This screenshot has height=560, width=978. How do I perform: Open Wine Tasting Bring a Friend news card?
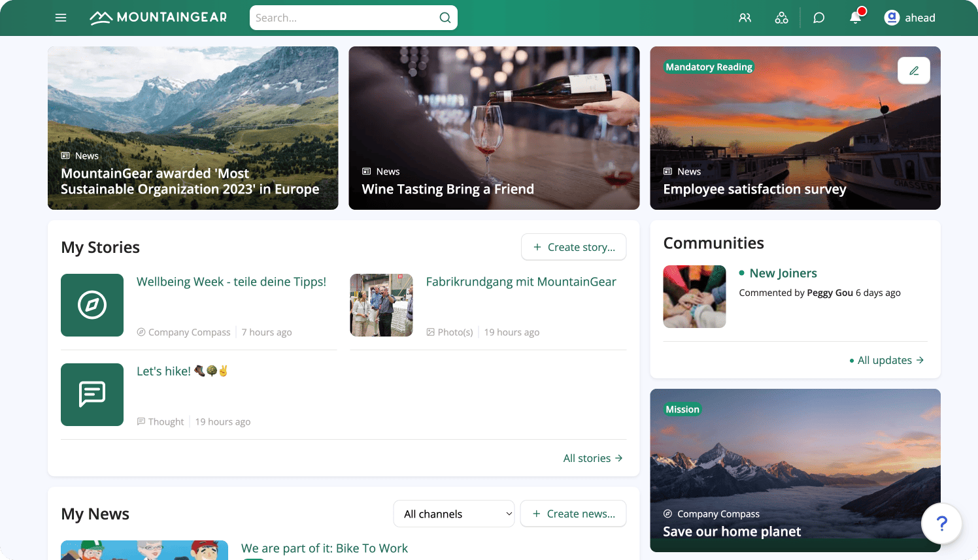(x=494, y=128)
